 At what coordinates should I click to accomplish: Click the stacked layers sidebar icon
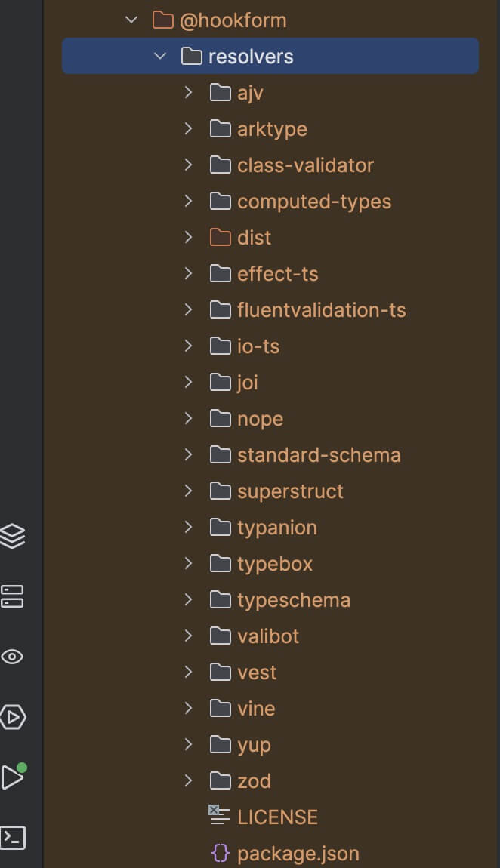click(x=13, y=536)
